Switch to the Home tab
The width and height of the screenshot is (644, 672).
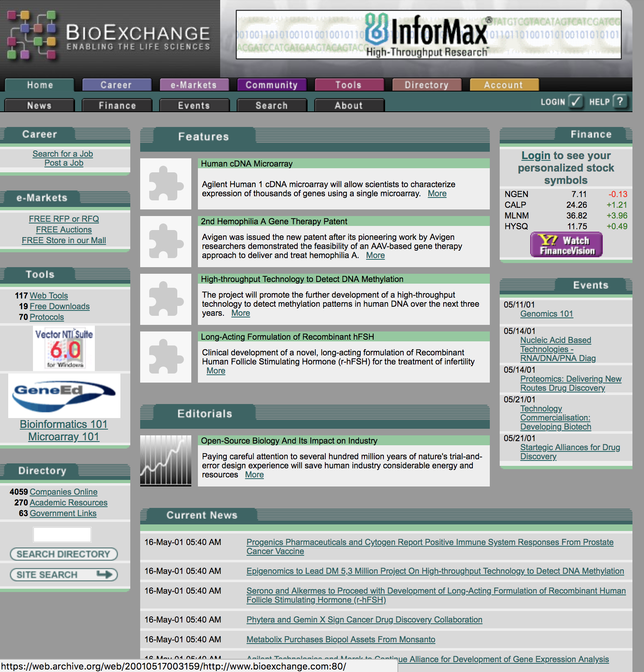tap(40, 85)
